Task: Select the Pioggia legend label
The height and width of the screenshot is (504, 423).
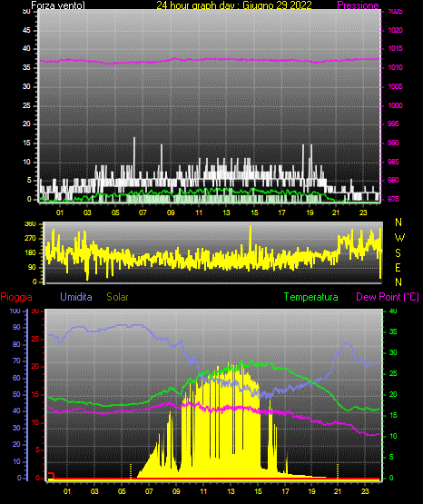Action: point(16,297)
